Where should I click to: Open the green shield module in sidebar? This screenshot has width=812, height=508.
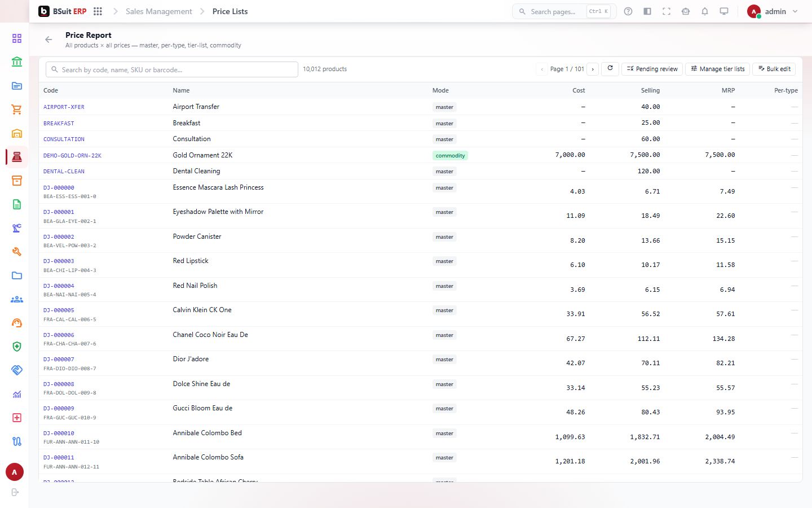point(17,347)
